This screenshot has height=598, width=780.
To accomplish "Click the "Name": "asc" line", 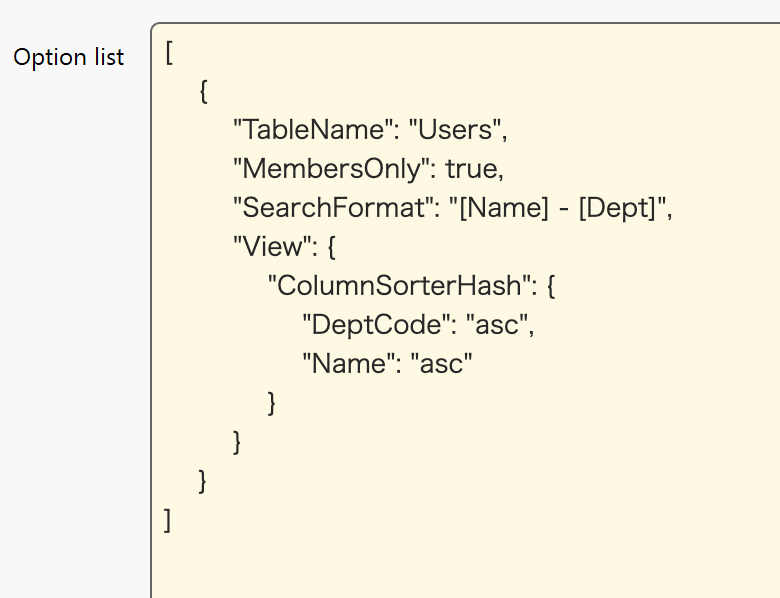I will pos(388,363).
